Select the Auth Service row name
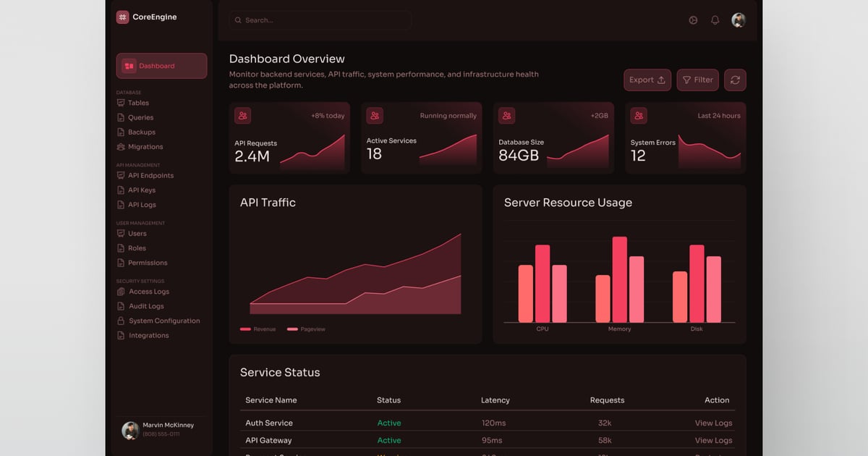 [269, 423]
